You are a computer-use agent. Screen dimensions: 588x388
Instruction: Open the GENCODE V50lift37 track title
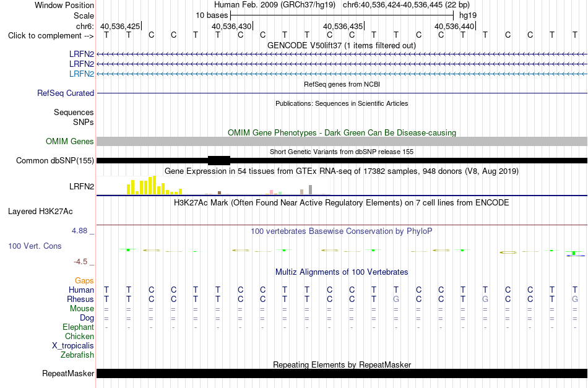coord(342,45)
